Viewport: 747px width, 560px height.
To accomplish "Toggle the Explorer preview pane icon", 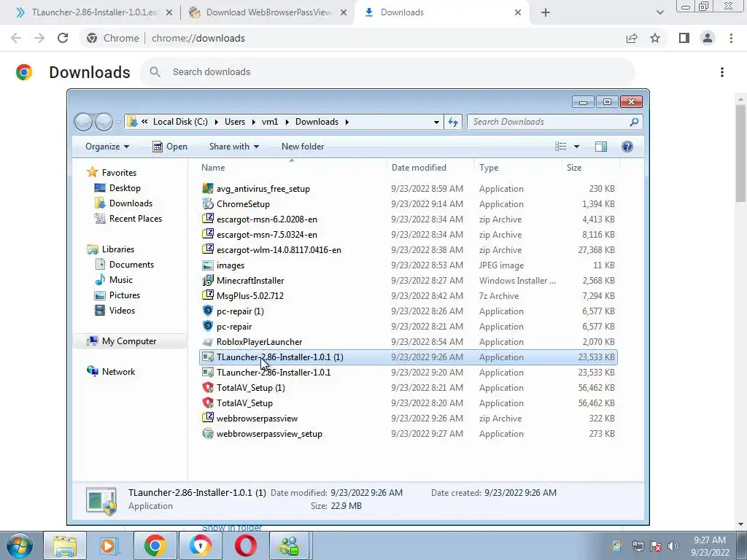I will [x=601, y=146].
